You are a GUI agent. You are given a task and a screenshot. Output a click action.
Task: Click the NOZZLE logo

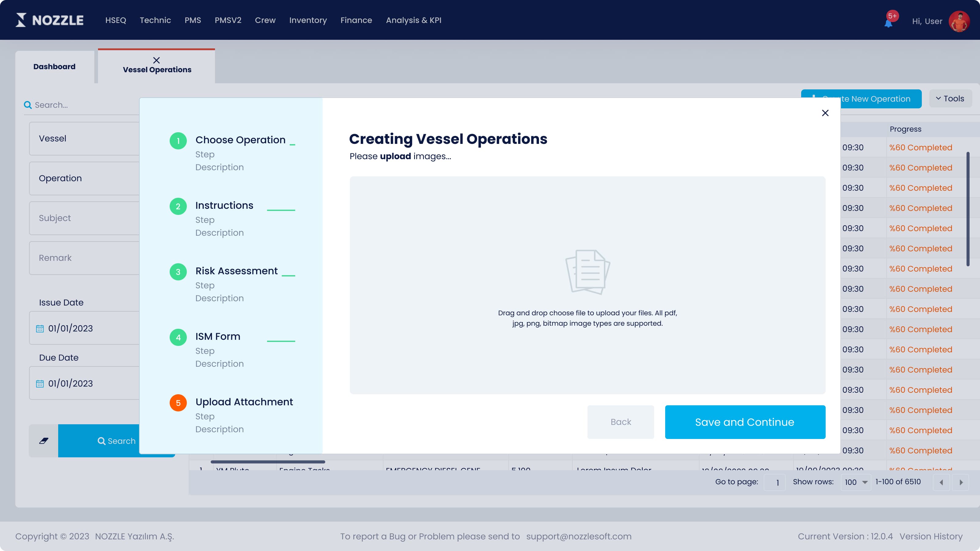(x=49, y=20)
